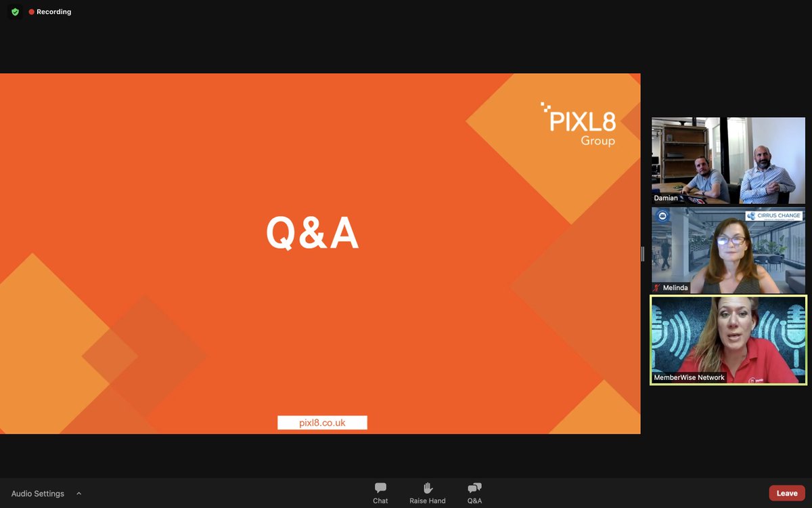Click the muted microphone icon beside Melinda

(657, 288)
